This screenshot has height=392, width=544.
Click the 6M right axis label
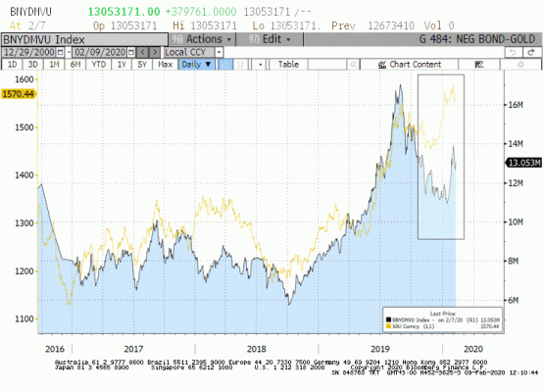(514, 300)
